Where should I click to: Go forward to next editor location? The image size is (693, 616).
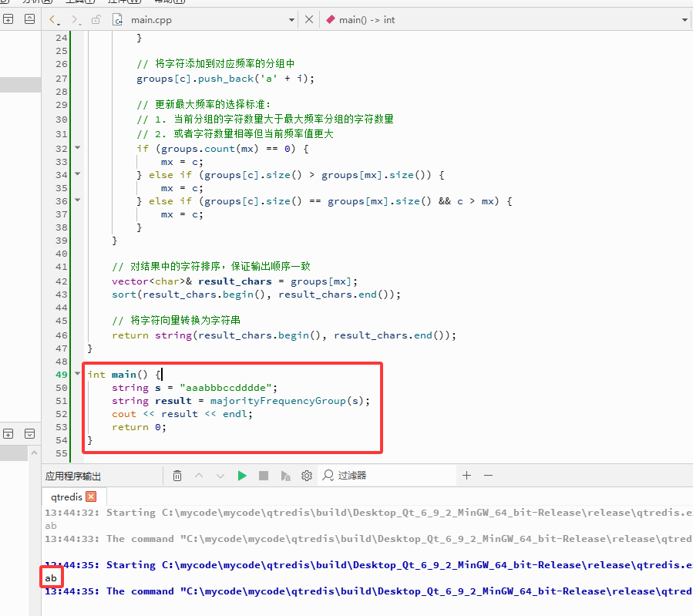[x=76, y=19]
